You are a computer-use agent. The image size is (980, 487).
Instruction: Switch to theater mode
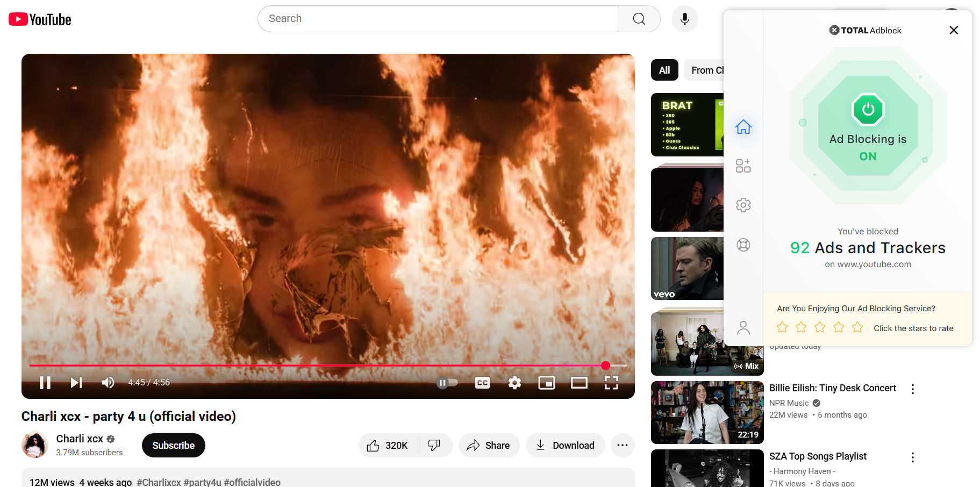(x=579, y=382)
